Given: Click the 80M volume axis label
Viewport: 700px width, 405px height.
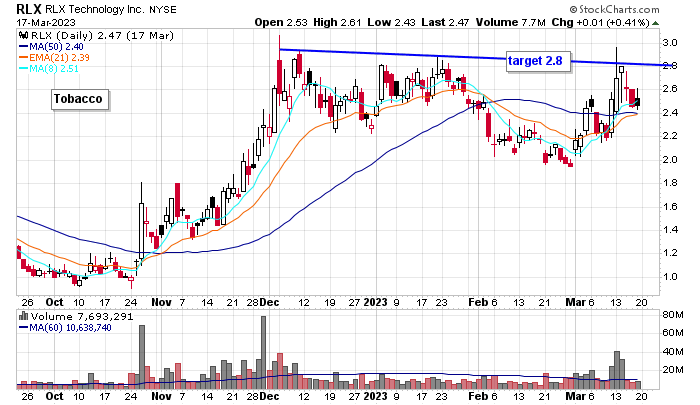Looking at the screenshot, I should tap(673, 315).
